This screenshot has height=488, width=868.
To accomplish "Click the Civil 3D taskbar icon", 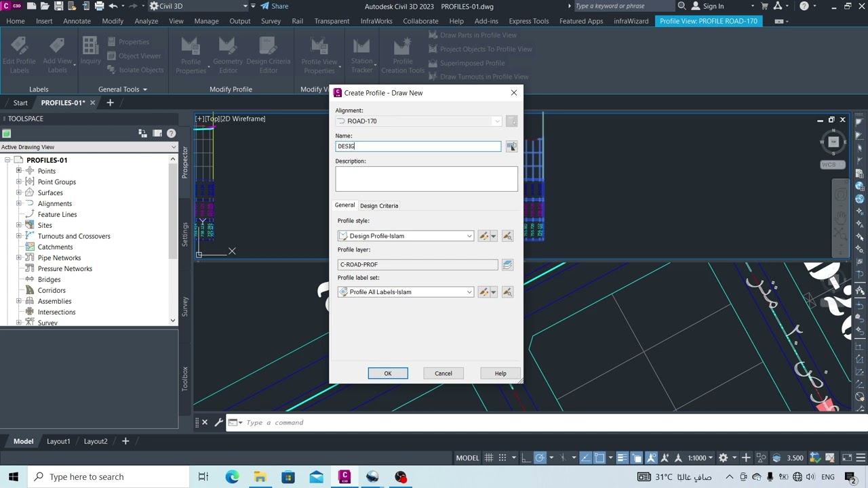I will (x=344, y=476).
